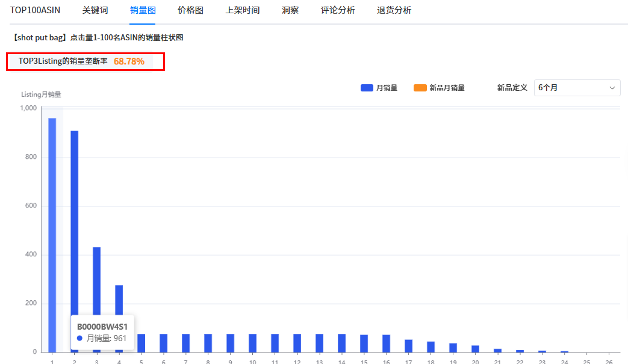Select the TOP100ASIN tab
This screenshot has height=364, width=628.
36,10
